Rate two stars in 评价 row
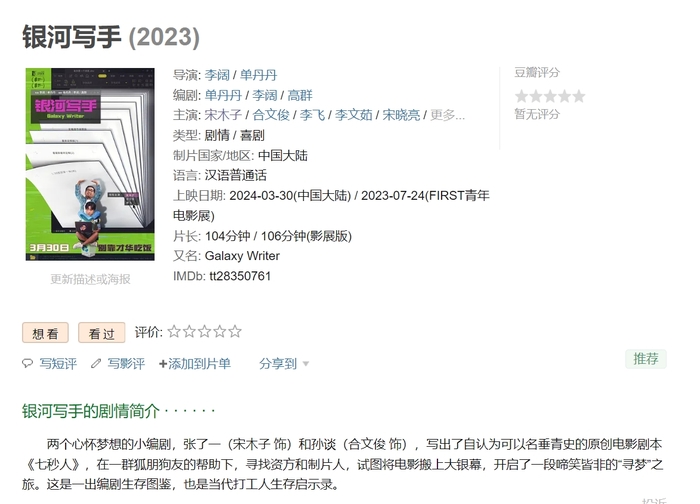This screenshot has width=700, height=504. coord(189,332)
